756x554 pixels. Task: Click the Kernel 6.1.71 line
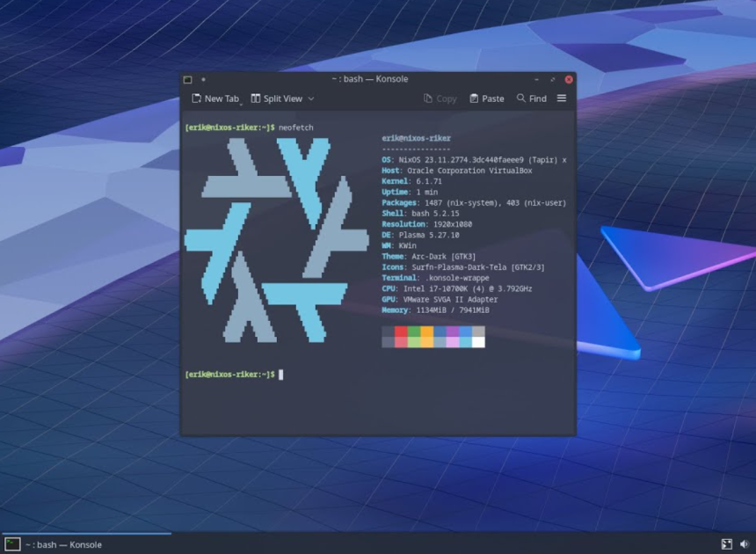(x=411, y=181)
